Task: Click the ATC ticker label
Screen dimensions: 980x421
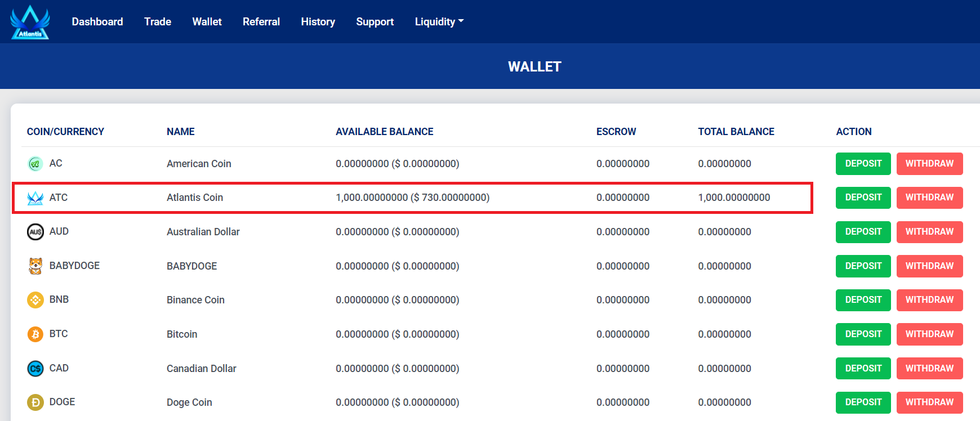Action: 59,198
